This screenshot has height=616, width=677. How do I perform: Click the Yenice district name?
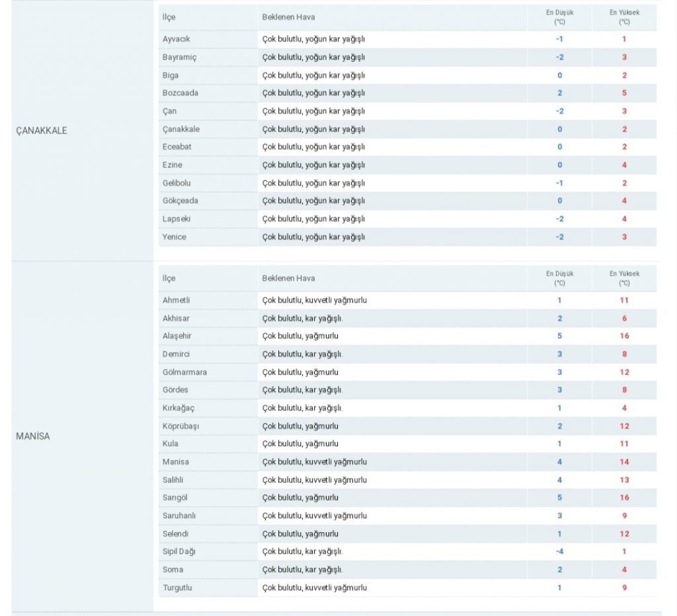(x=174, y=237)
